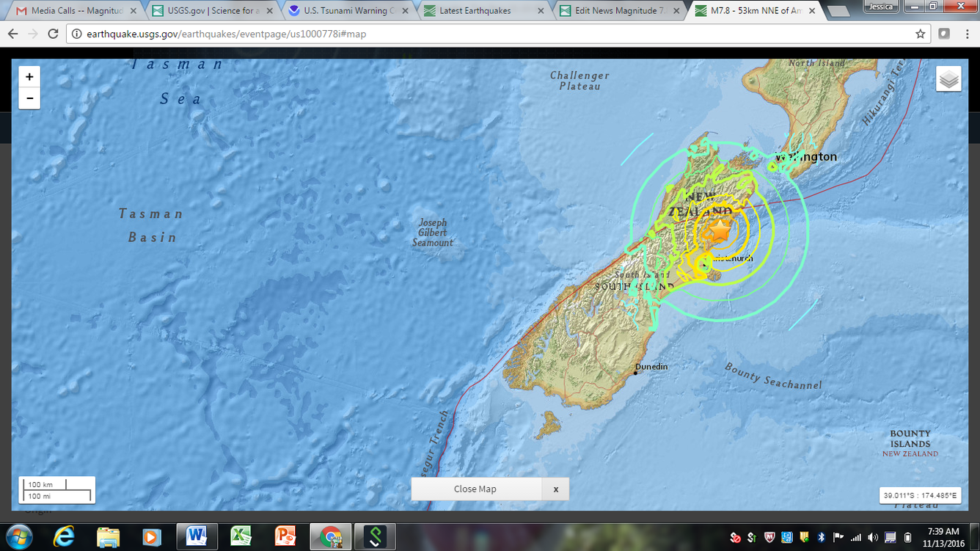Open the wireless network signal tray icon
The width and height of the screenshot is (980, 551).
pos(855,538)
